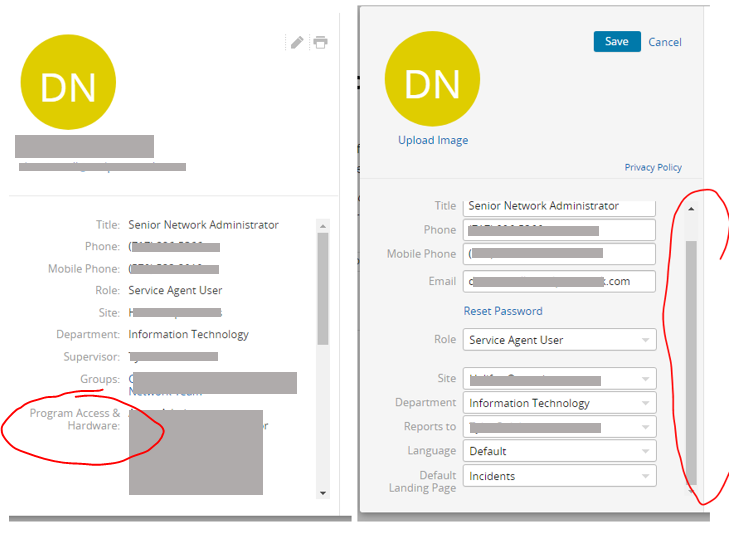Click the pencil edit icon in profile view
Viewport: 742px width, 538px height.
[x=297, y=43]
